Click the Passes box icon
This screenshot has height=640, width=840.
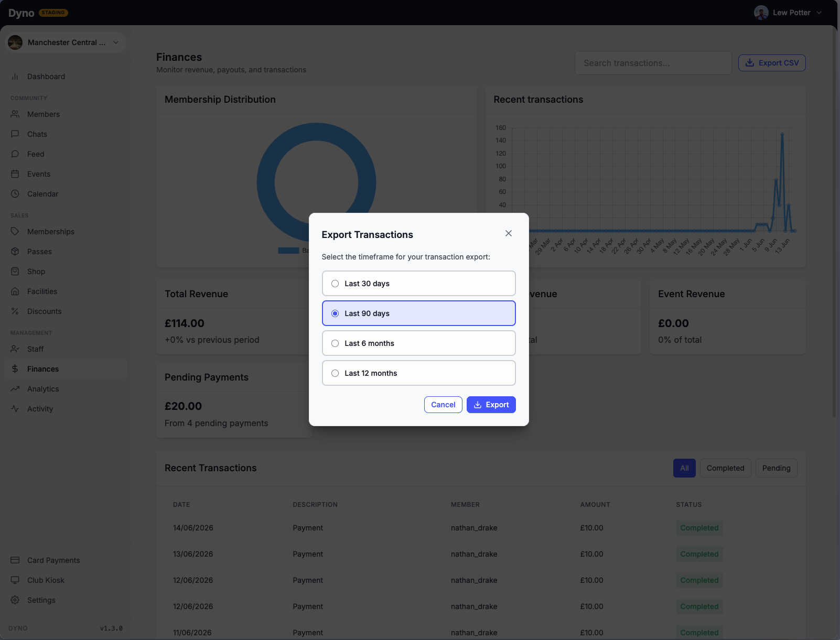point(15,252)
